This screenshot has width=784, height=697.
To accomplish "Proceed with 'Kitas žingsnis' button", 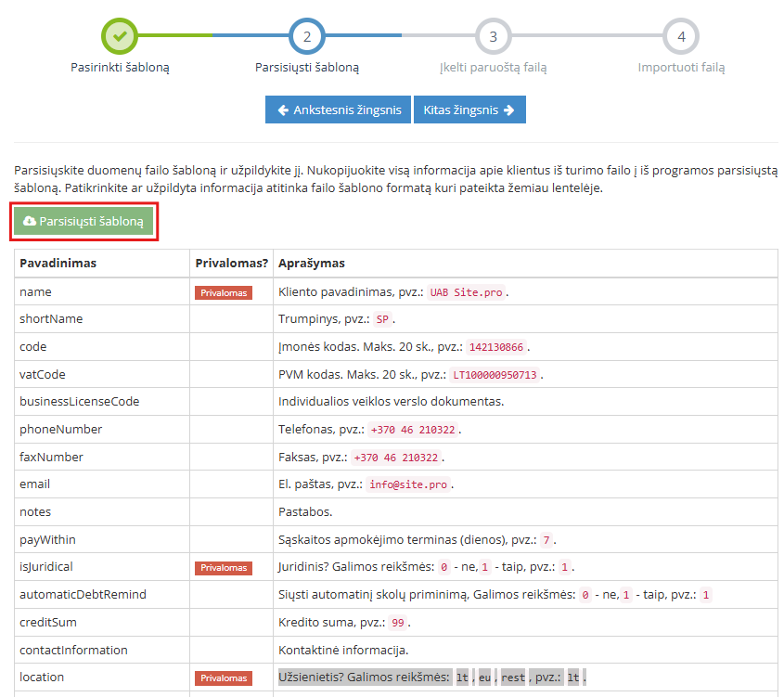I will pyautogui.click(x=469, y=110).
